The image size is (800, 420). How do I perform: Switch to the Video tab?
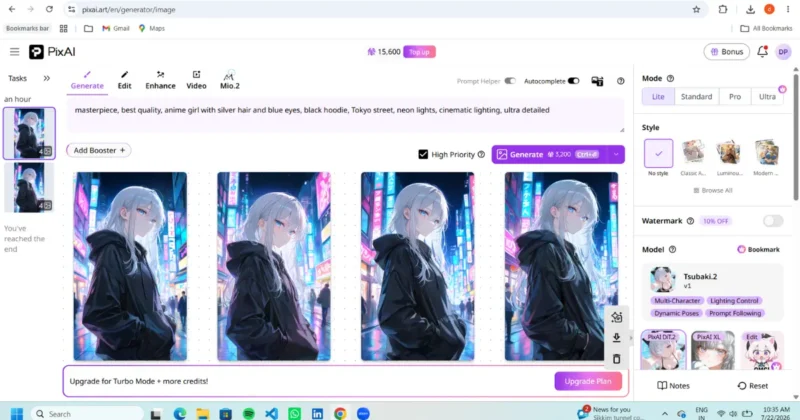click(196, 81)
